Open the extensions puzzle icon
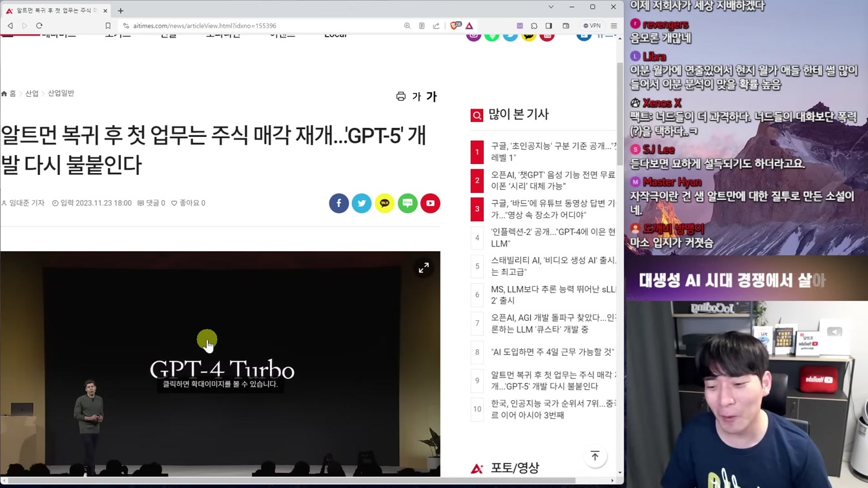The width and height of the screenshot is (868, 488). coord(534,26)
